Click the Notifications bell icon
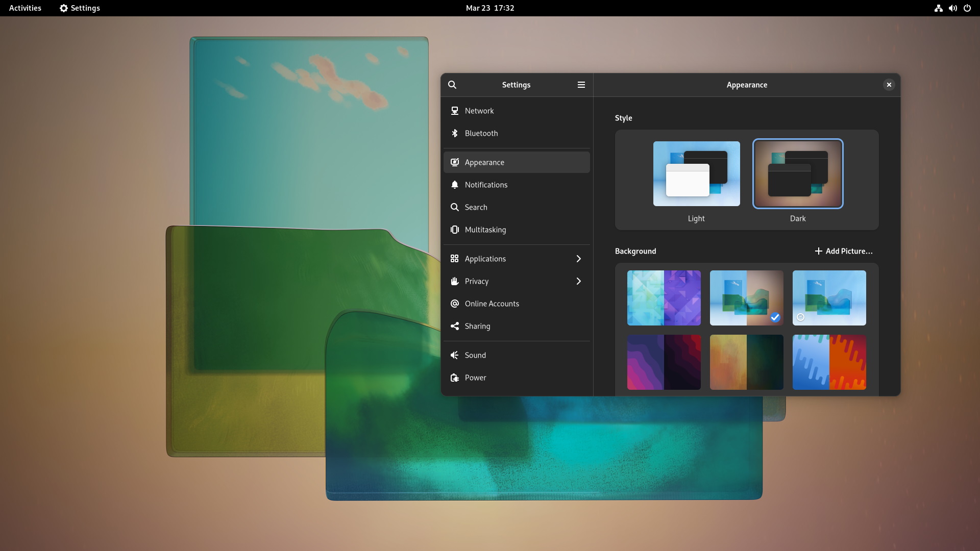 point(455,185)
